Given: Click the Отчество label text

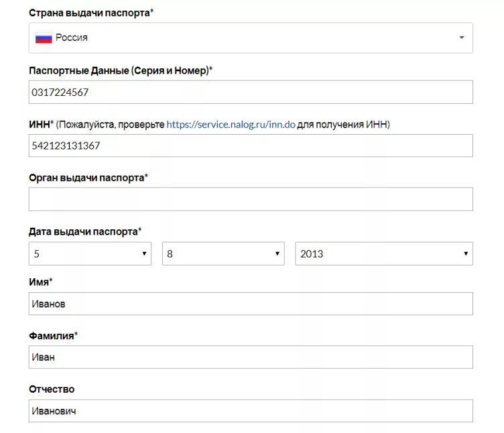Looking at the screenshot, I should [52, 389].
